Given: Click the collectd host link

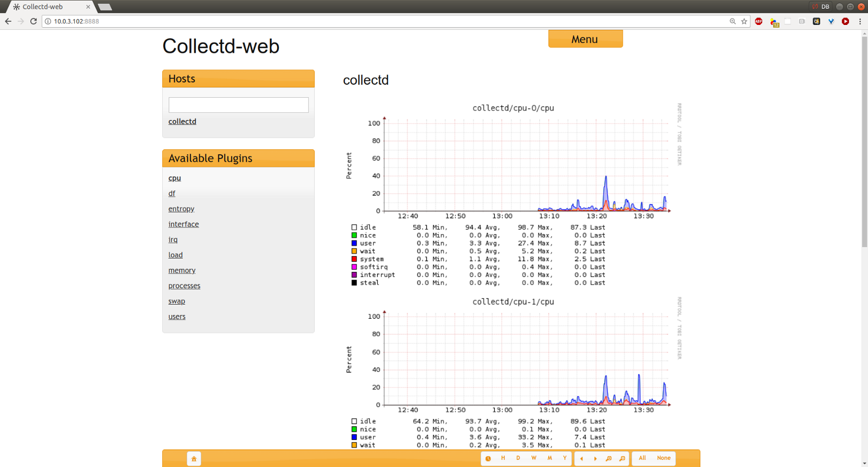Looking at the screenshot, I should tap(182, 122).
